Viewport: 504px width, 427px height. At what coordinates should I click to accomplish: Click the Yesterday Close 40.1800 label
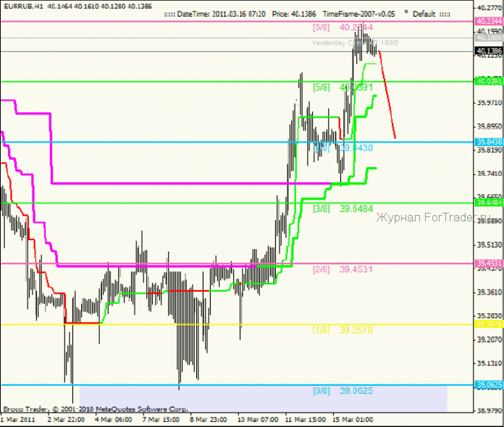click(x=355, y=43)
